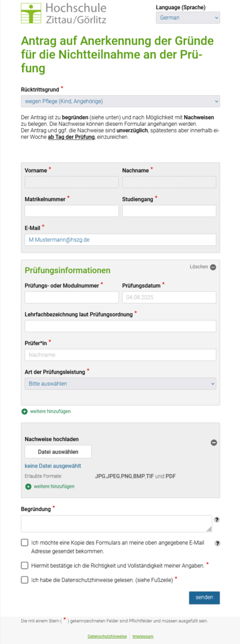Click into the Begründung text area

[x=116, y=524]
